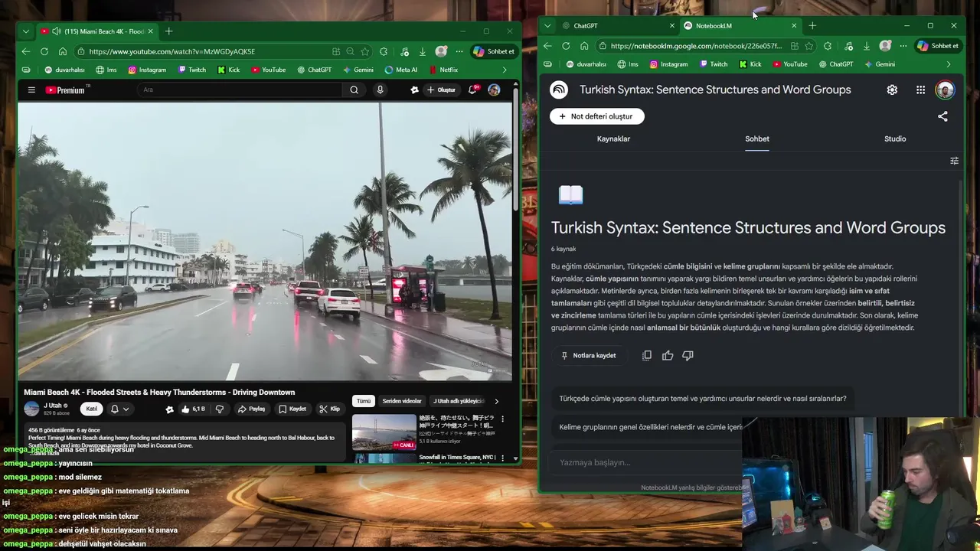Viewport: 980px width, 551px height.
Task: Copy the notebook summary text
Action: (x=647, y=355)
